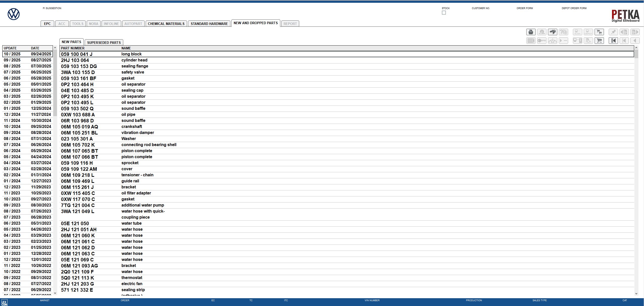
Task: Click the DATE column header
Action: pyautogui.click(x=35, y=48)
